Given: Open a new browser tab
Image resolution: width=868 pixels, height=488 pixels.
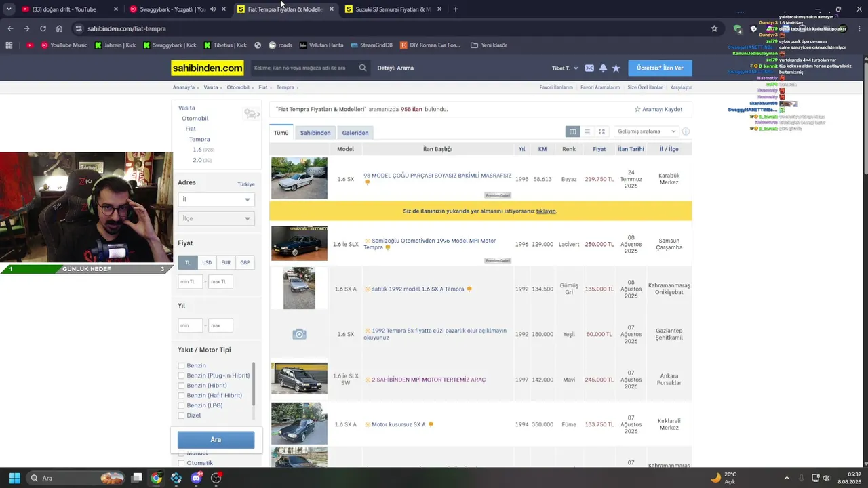Looking at the screenshot, I should tap(455, 9).
